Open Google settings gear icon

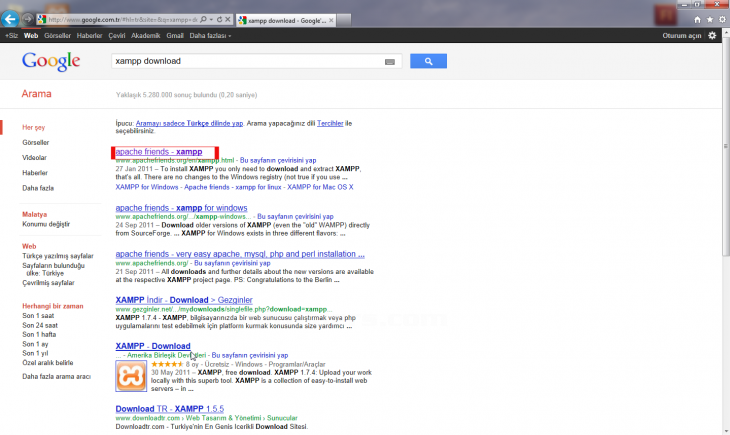pos(712,35)
